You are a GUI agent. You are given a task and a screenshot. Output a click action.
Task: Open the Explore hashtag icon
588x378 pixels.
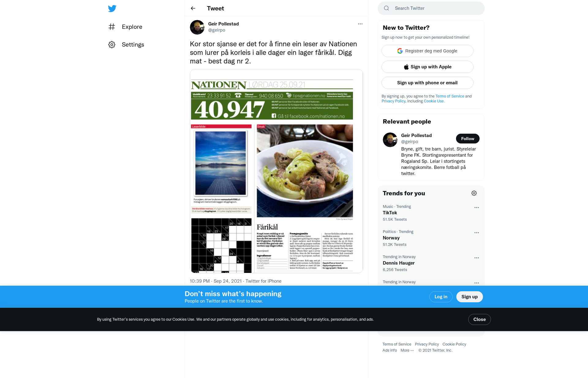coord(112,27)
